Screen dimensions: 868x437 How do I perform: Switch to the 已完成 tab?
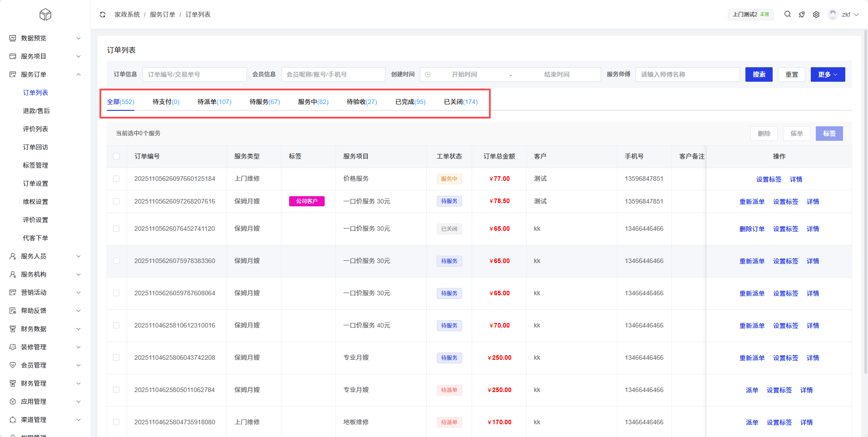(x=410, y=102)
